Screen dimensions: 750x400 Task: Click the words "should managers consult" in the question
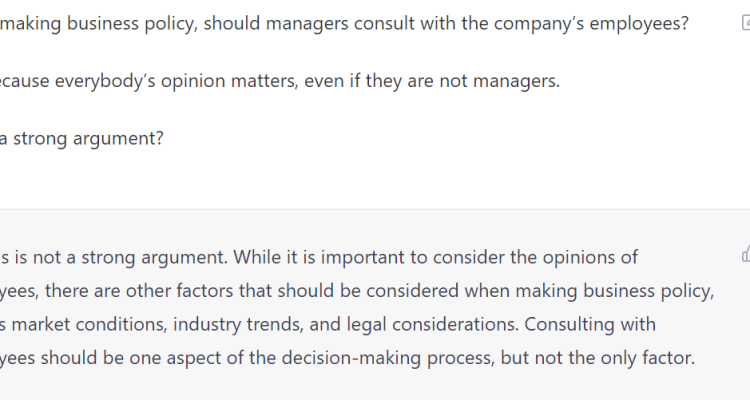click(x=307, y=23)
